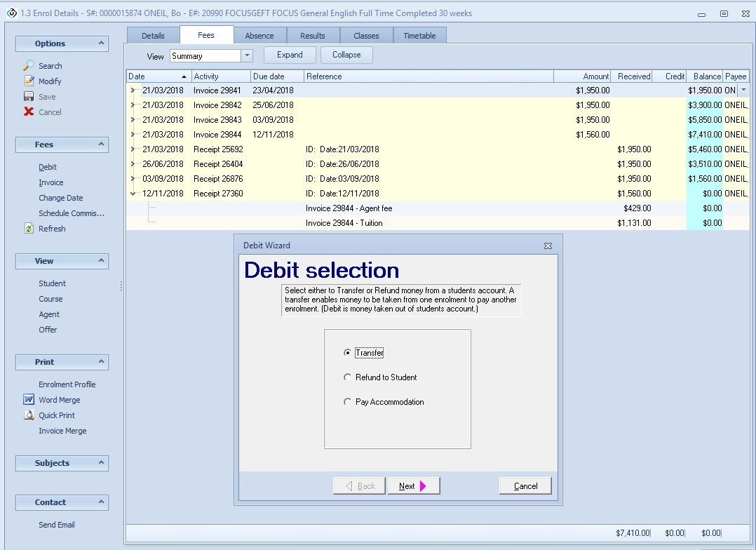
Task: Click the Search magnifier icon
Action: 29,65
